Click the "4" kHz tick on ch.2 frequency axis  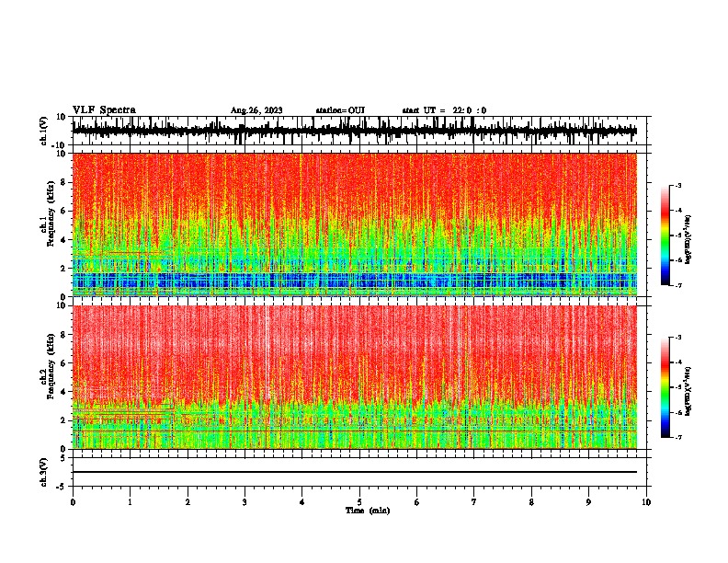coord(64,392)
